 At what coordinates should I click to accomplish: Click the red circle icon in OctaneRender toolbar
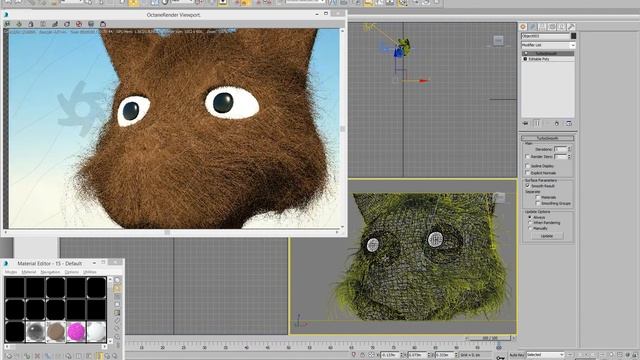pos(79,24)
